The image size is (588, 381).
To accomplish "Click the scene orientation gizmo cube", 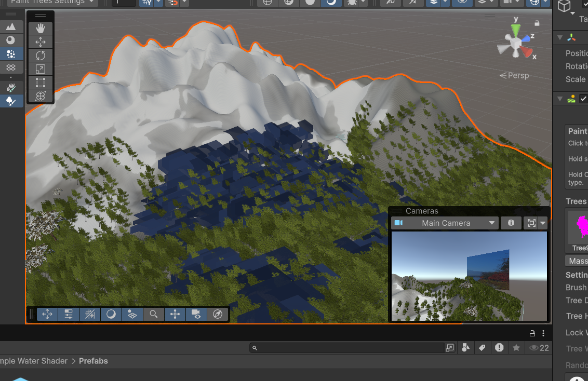I will pos(515,43).
